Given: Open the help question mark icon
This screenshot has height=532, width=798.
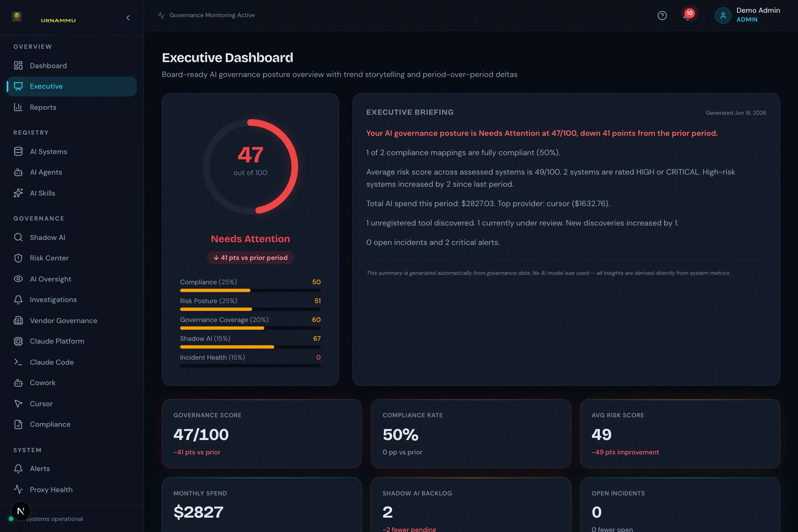Looking at the screenshot, I should click(662, 16).
